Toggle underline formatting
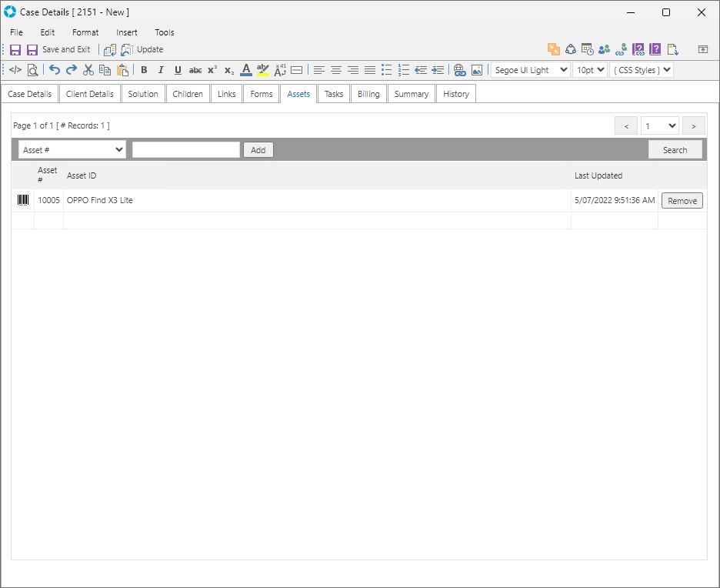Image resolution: width=720 pixels, height=588 pixels. 178,70
